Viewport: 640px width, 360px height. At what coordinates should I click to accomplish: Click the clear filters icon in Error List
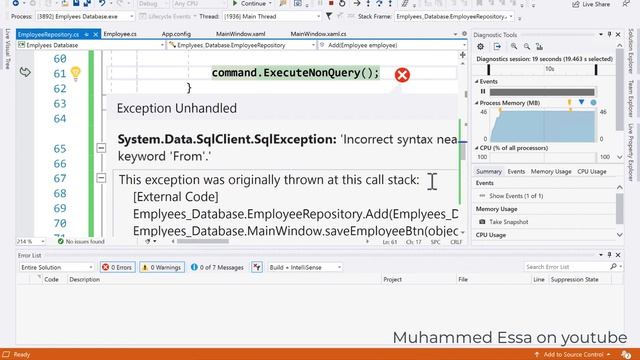click(257, 267)
